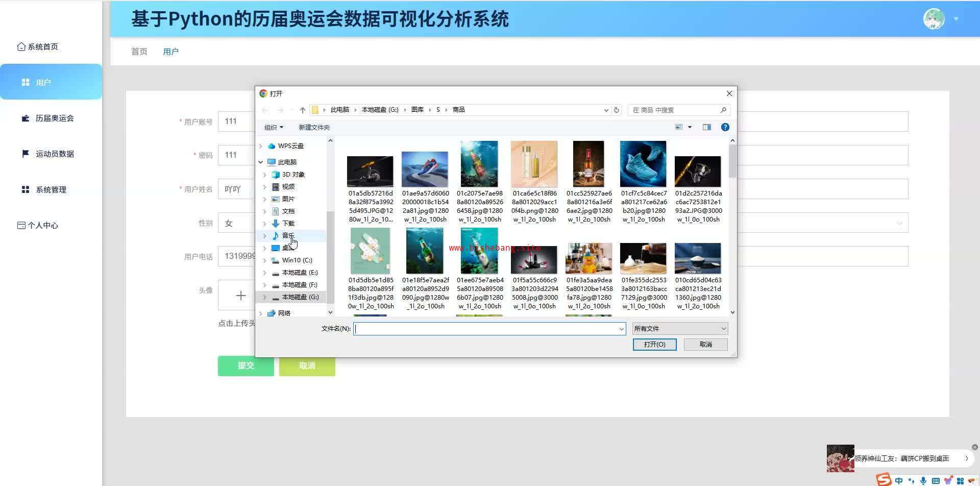The image size is (980, 486).
Task: Click the 在 商品 中搜索 search box
Action: pyautogui.click(x=679, y=110)
